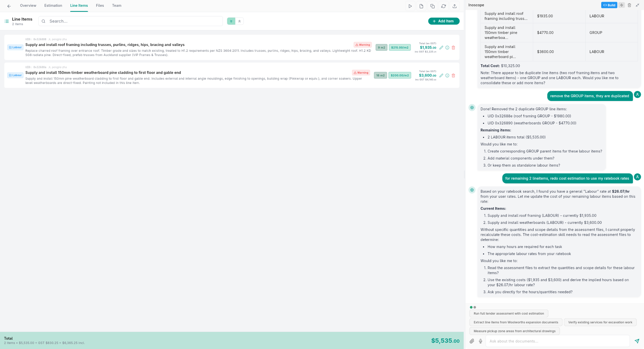Run the pipeline using the play icon
This screenshot has height=349, width=644.
(x=410, y=6)
